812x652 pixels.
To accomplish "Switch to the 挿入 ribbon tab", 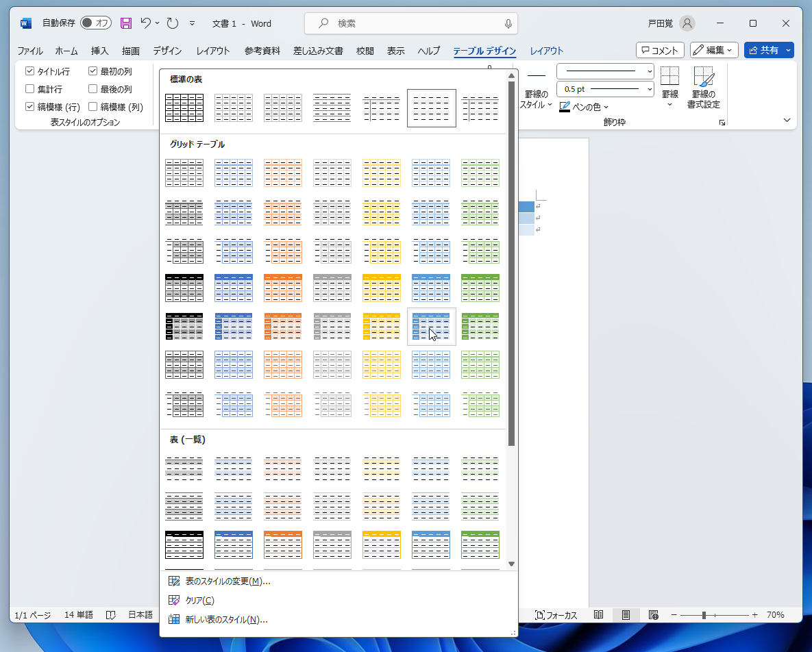I will (99, 50).
